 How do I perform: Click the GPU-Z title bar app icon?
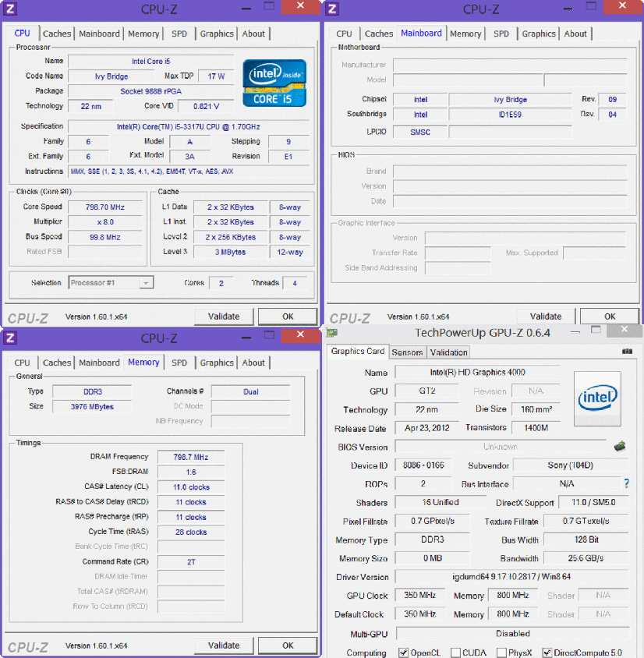point(332,333)
